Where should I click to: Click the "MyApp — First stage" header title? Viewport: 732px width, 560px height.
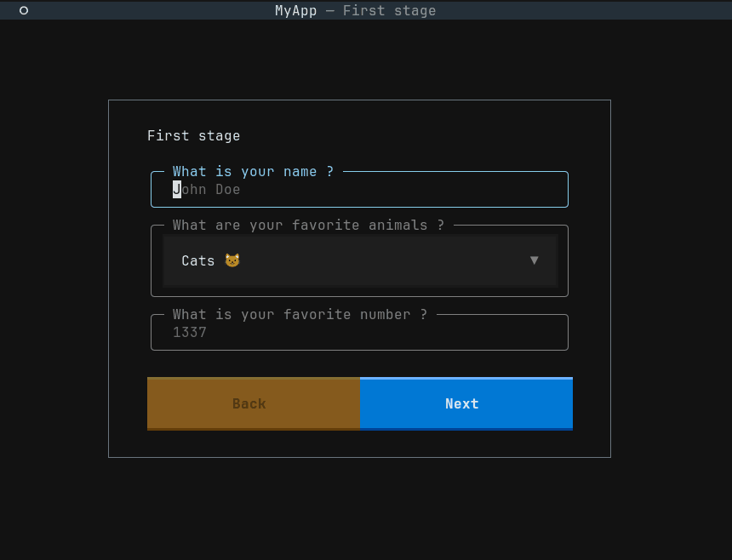(x=355, y=10)
